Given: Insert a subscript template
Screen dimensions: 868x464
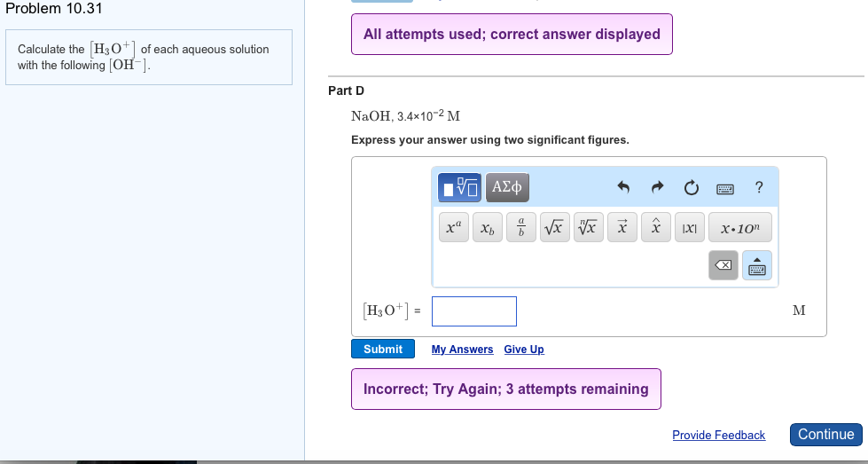Looking at the screenshot, I should pos(487,227).
